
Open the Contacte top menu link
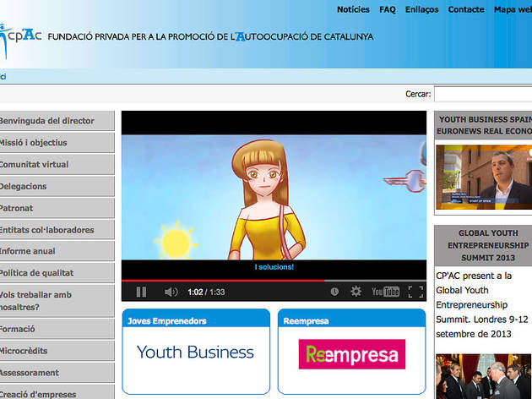click(x=466, y=9)
